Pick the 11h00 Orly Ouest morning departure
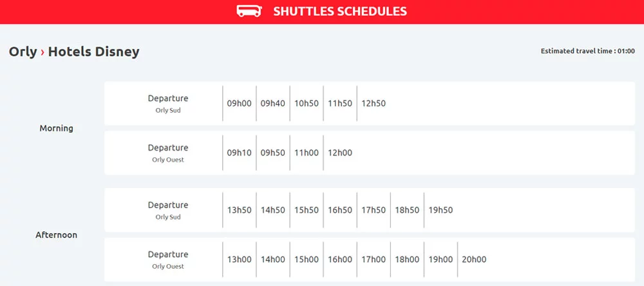Image resolution: width=644 pixels, height=286 pixels. (x=307, y=153)
